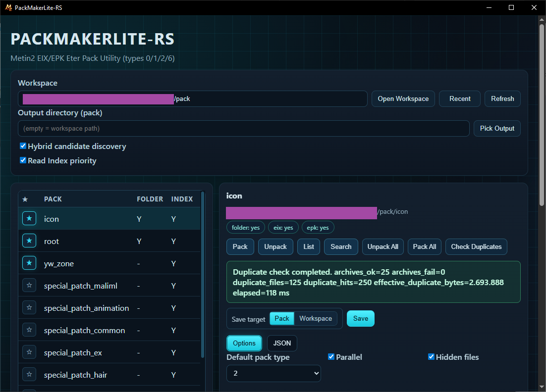Click the FOLDER column header
The height and width of the screenshot is (392, 546).
pyautogui.click(x=150, y=199)
